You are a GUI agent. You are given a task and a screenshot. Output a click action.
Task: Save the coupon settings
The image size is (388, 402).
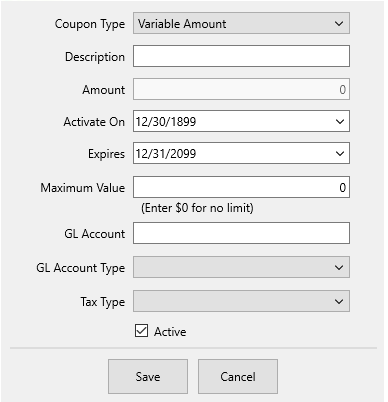tap(148, 377)
